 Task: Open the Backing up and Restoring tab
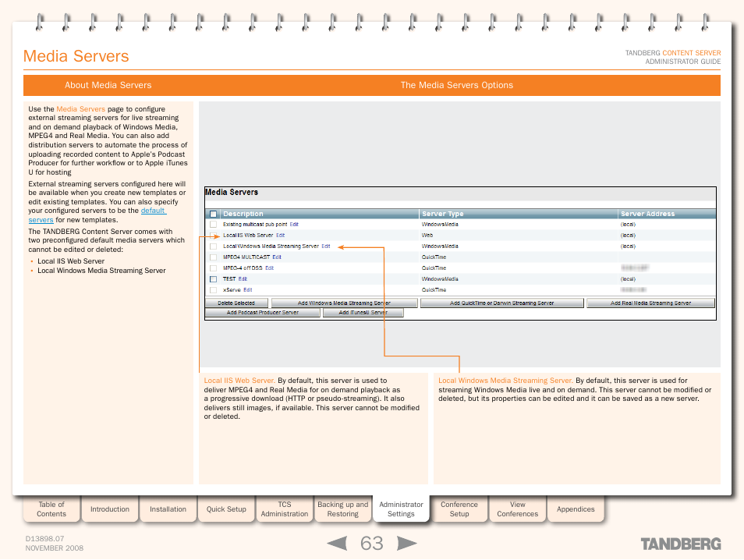(x=342, y=509)
